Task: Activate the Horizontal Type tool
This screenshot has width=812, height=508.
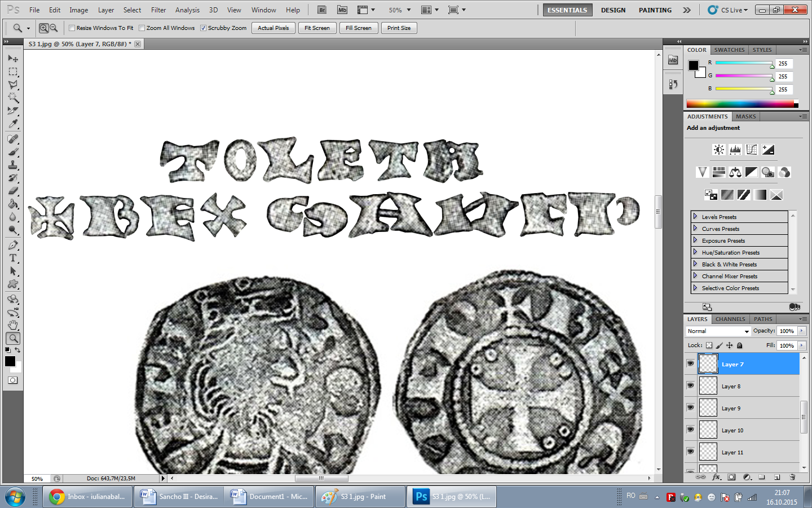Action: pos(13,258)
